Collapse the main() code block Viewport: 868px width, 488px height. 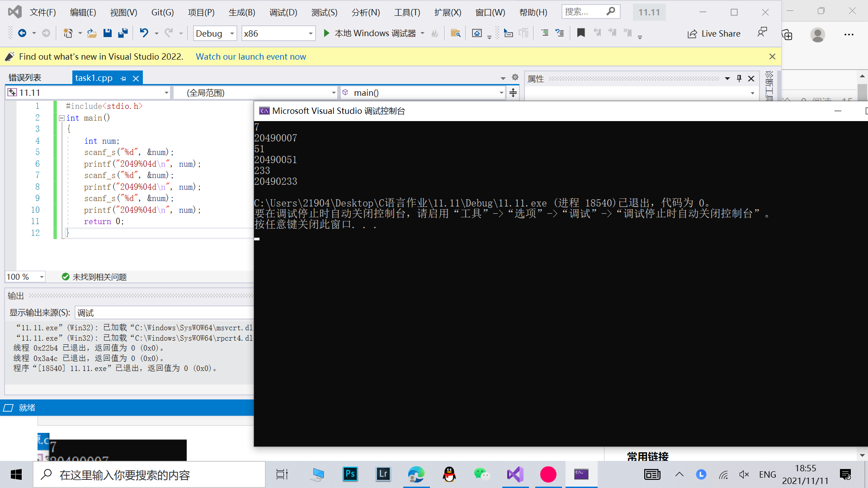tap(61, 118)
